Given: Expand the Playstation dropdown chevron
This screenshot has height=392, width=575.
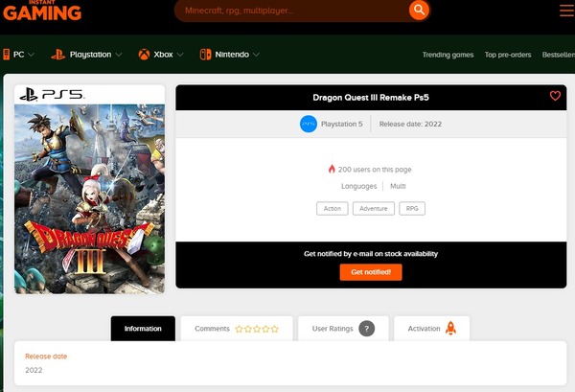Looking at the screenshot, I should 119,55.
